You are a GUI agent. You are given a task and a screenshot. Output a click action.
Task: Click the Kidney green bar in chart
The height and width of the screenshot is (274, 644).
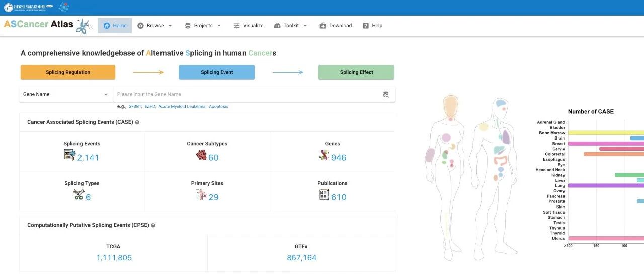pyautogui.click(x=629, y=175)
